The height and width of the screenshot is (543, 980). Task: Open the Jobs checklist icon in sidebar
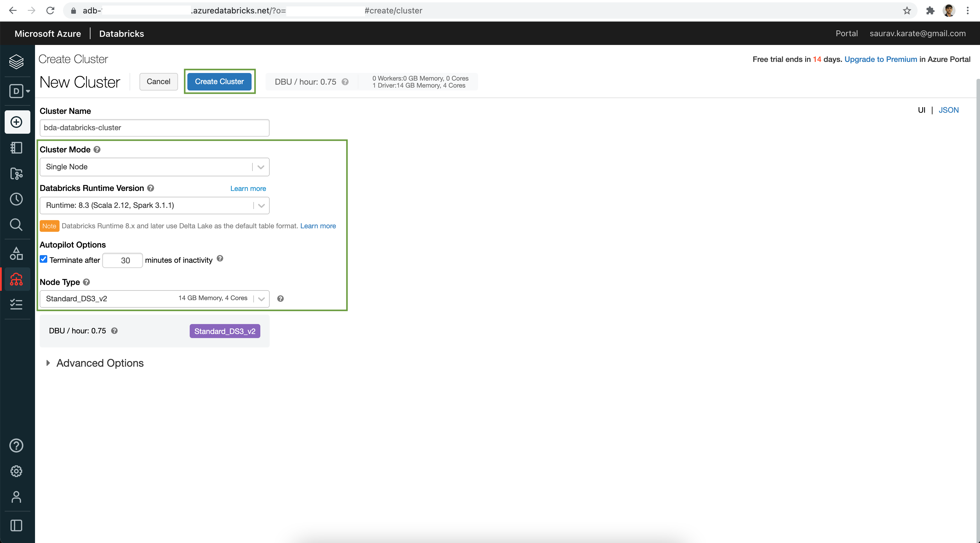click(x=16, y=304)
